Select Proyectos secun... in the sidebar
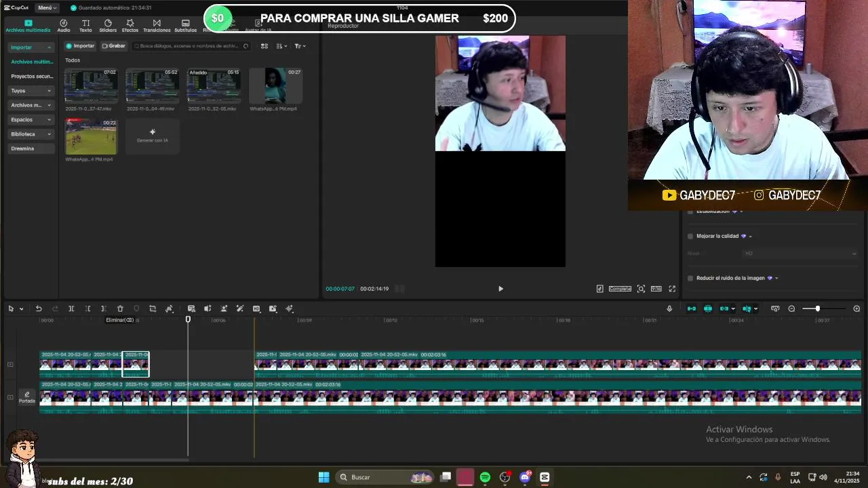Screen dimensions: 868x488 (x=31, y=77)
